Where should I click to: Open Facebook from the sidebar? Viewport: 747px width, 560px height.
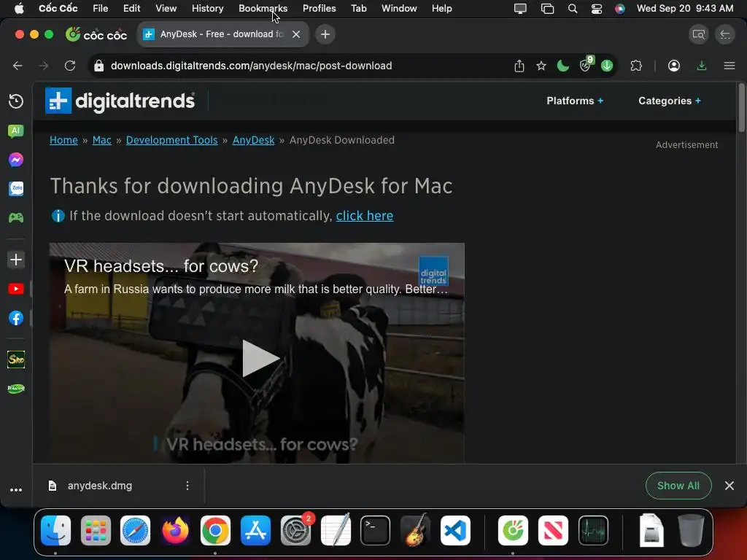click(16, 318)
